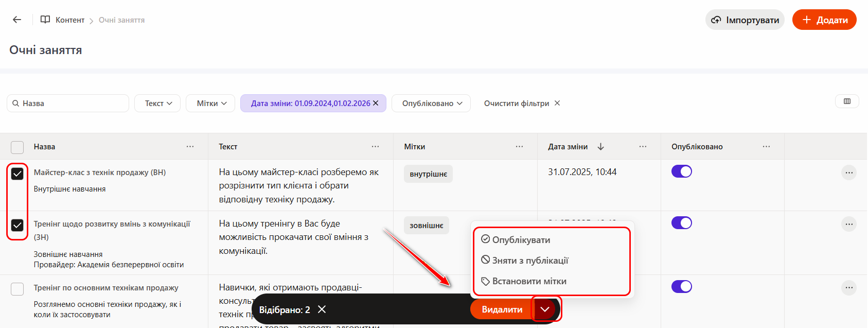Click the sort arrow in Дата зміни column
The image size is (868, 328).
(x=600, y=147)
